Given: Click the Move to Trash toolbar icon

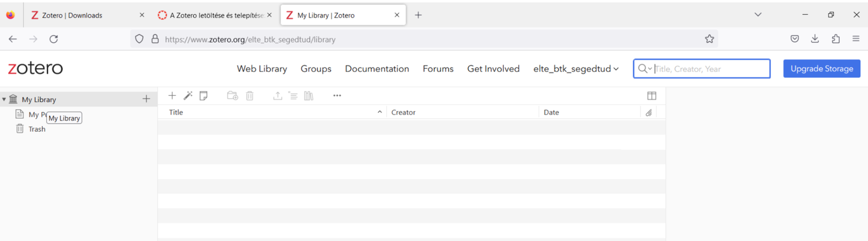Looking at the screenshot, I should click(250, 95).
